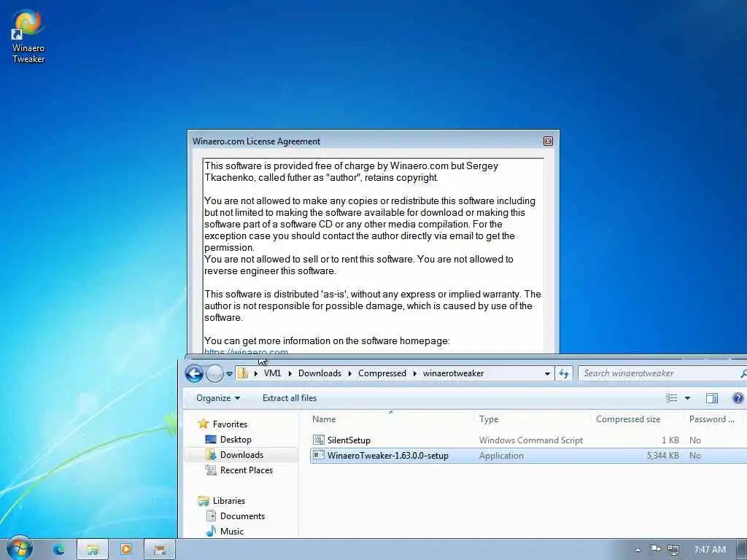The width and height of the screenshot is (747, 560).
Task: Sort by the Compressed size column
Action: pyautogui.click(x=628, y=419)
